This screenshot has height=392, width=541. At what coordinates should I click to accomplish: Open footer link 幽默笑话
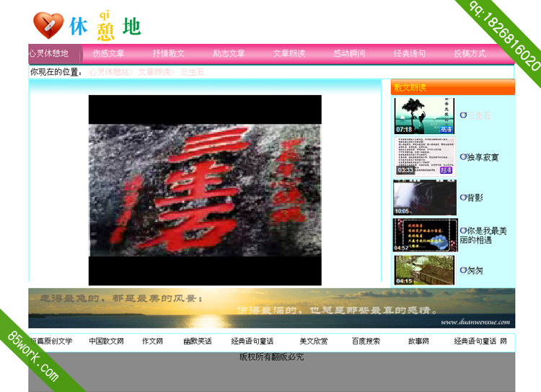click(198, 342)
